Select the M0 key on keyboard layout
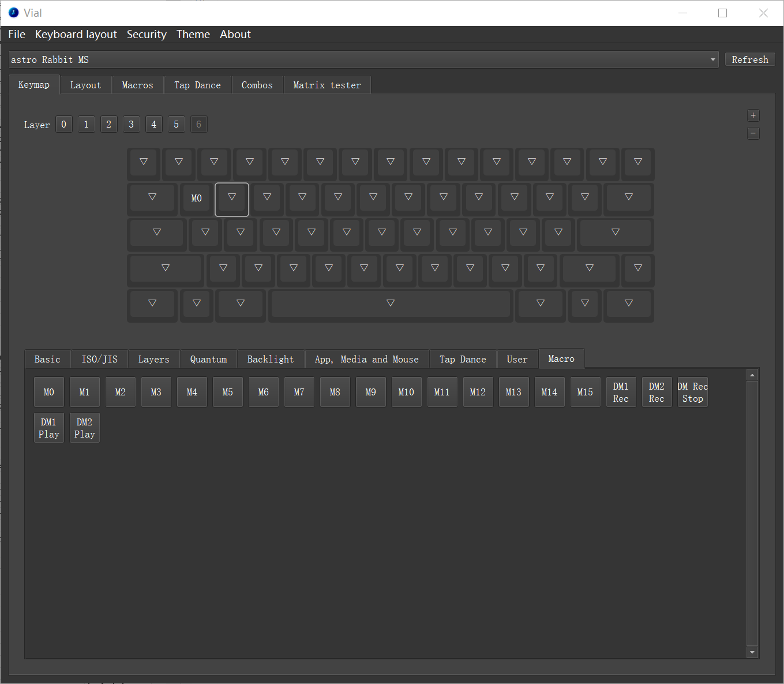The image size is (784, 684). 197,199
